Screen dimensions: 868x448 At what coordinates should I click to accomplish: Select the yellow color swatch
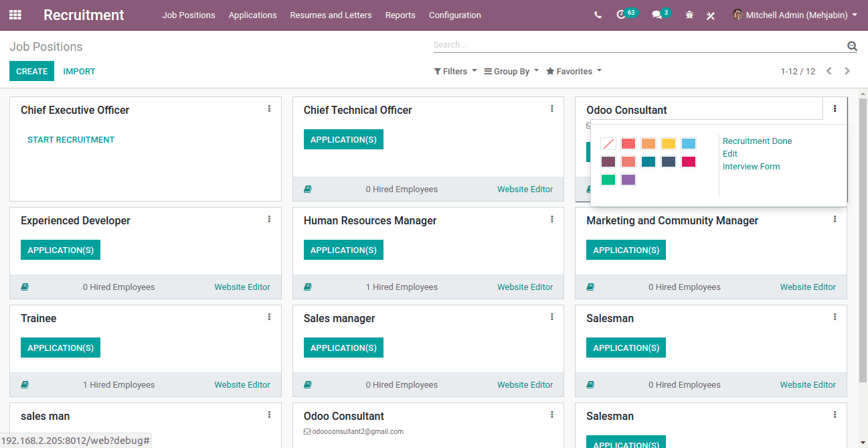669,144
